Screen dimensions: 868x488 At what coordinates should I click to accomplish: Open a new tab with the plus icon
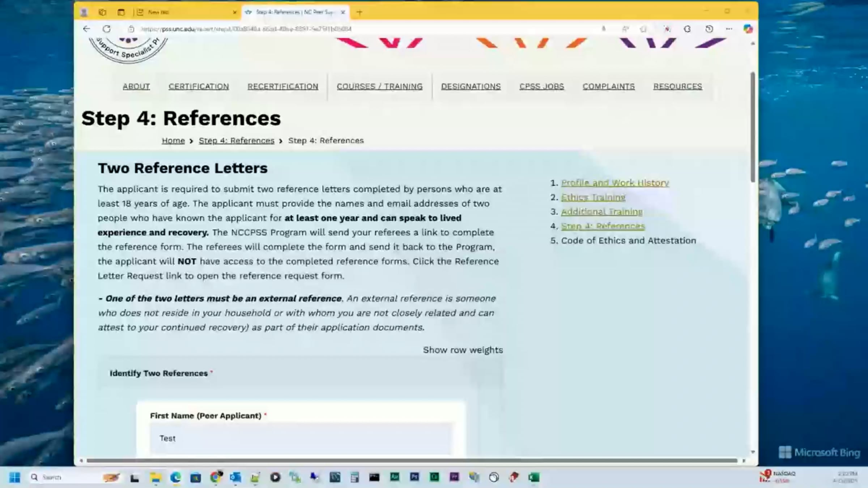pyautogui.click(x=359, y=12)
